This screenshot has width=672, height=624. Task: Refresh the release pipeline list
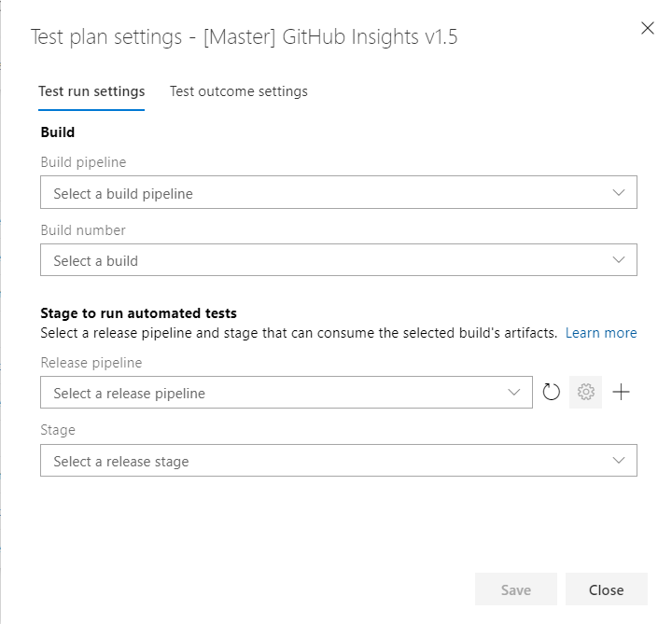[552, 393]
